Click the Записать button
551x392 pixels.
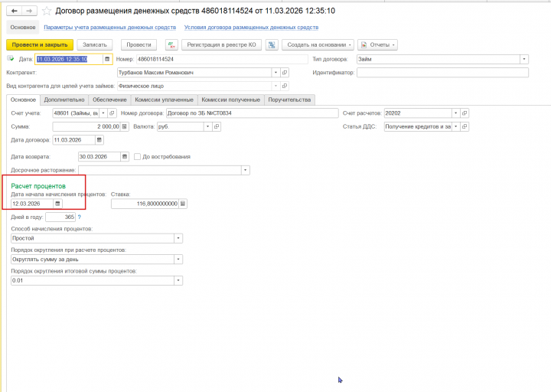click(95, 45)
